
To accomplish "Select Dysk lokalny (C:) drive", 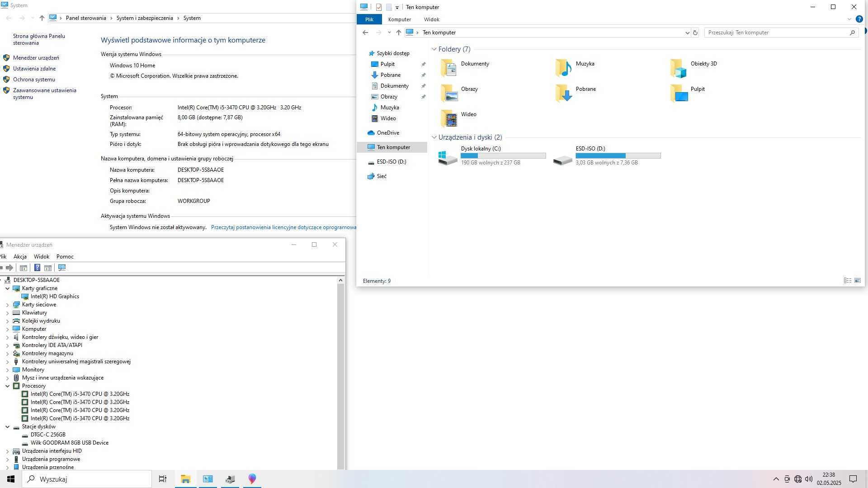I will click(492, 155).
